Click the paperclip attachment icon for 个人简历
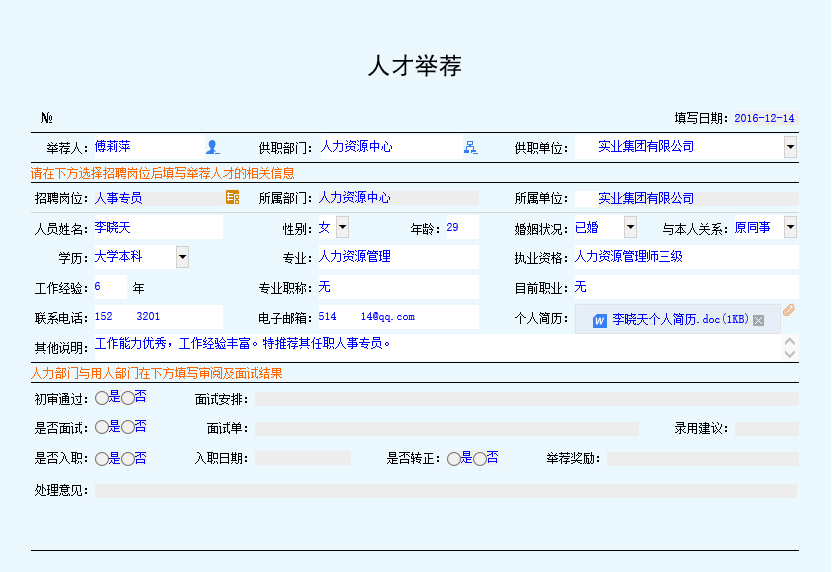The height and width of the screenshot is (572, 832). point(788,310)
